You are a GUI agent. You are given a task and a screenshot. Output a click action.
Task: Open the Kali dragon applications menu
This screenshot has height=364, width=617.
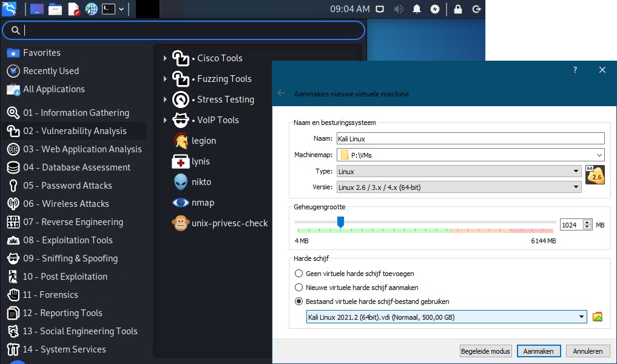pos(9,8)
